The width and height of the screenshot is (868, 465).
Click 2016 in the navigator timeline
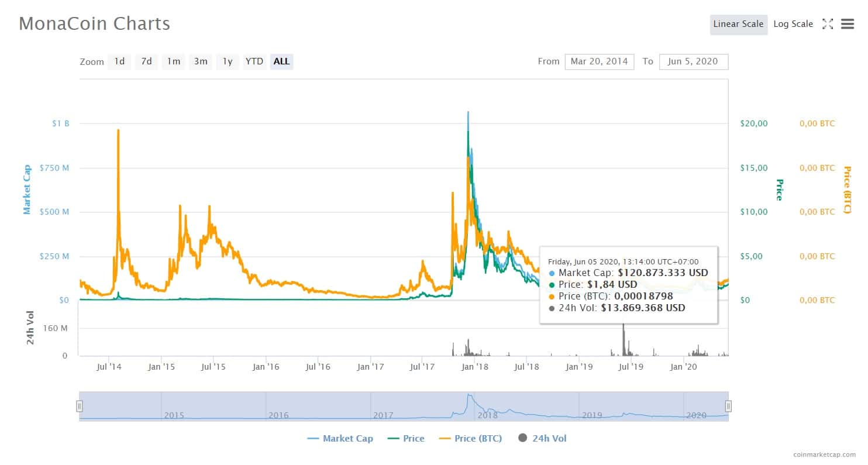tap(278, 415)
